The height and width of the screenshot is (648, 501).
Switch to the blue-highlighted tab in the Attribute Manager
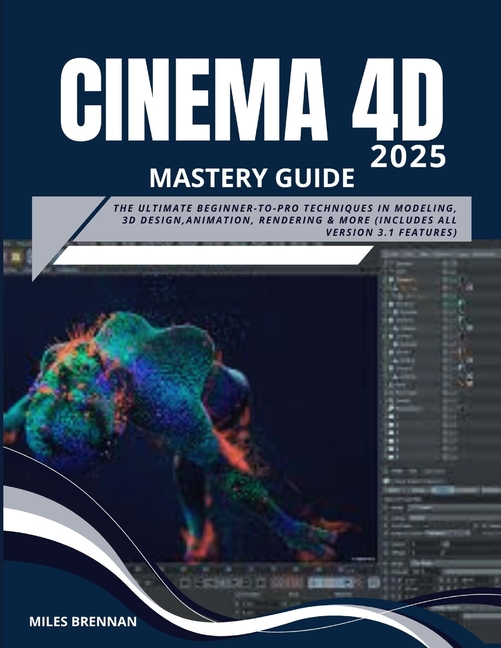(443, 491)
